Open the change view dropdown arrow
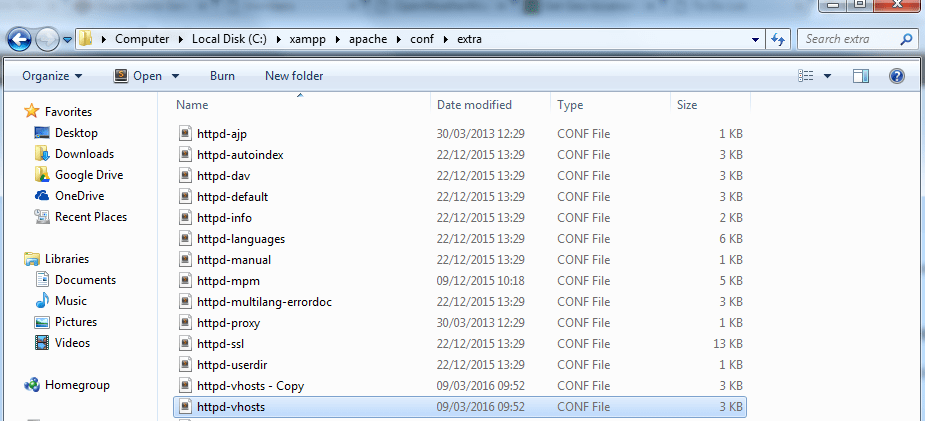 (x=828, y=76)
